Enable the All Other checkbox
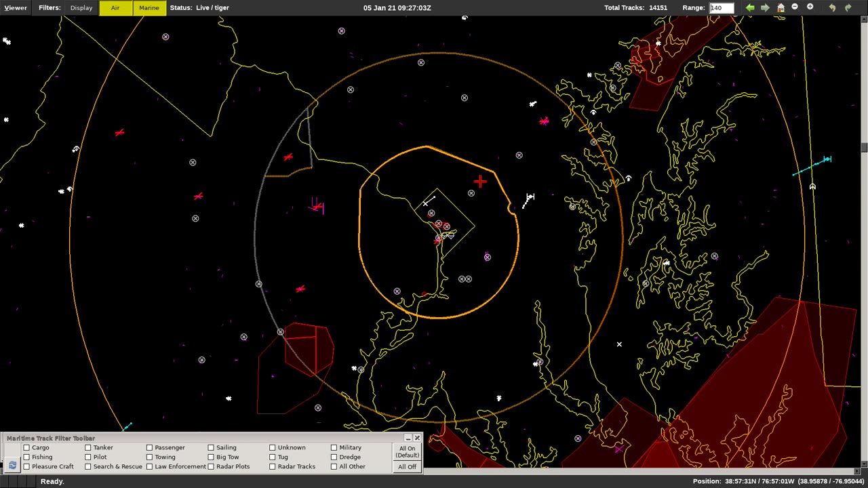Image resolution: width=868 pixels, height=488 pixels. point(334,466)
